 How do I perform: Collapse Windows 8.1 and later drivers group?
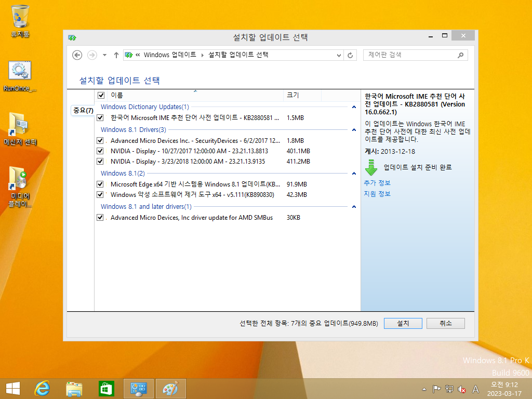(354, 207)
